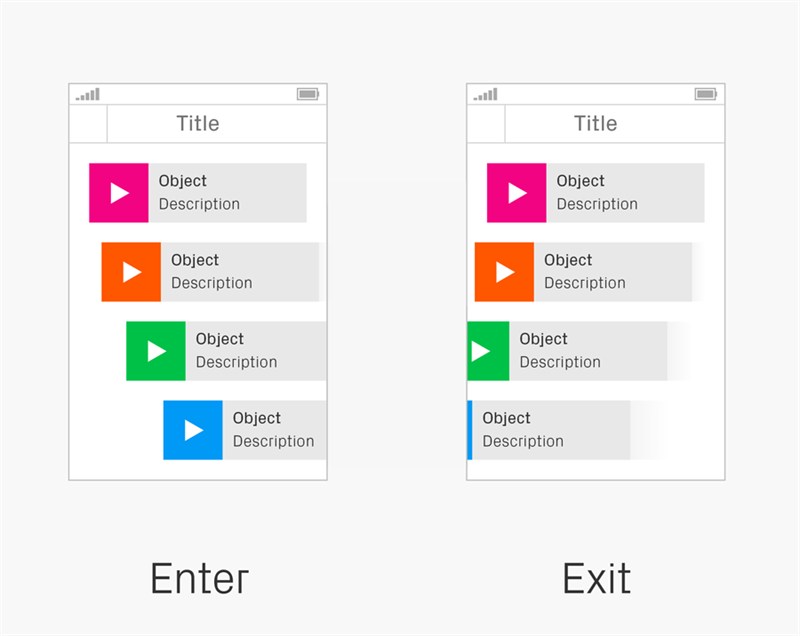
Task: Click pink play icon in Enter mockup
Action: tap(119, 193)
